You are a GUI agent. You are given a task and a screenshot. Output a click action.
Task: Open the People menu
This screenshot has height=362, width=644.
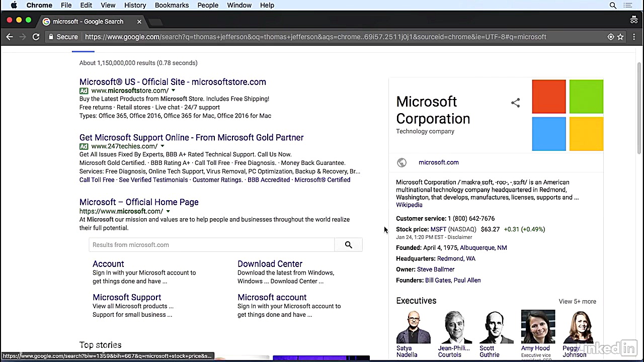(208, 5)
